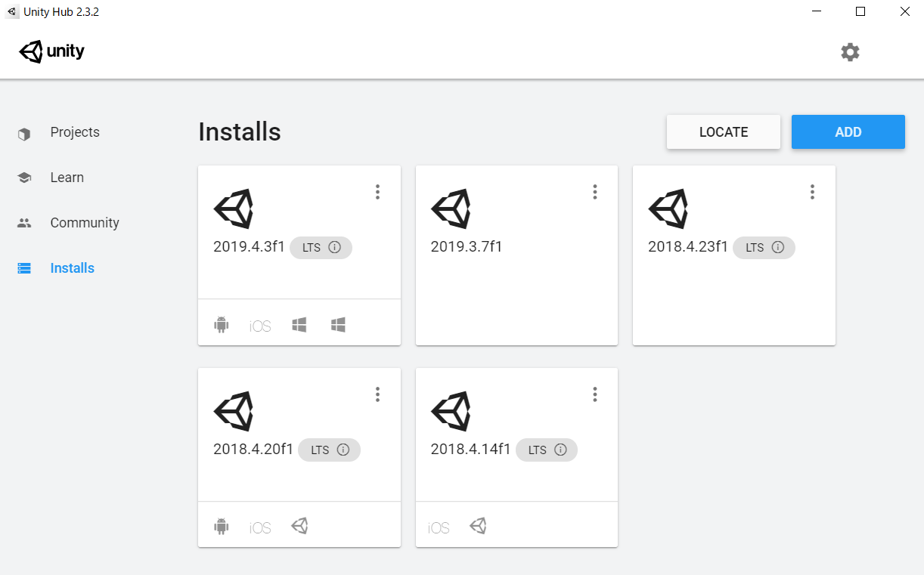Viewport: 924px width, 575px height.
Task: Click the LOCATE button
Action: [x=723, y=132]
